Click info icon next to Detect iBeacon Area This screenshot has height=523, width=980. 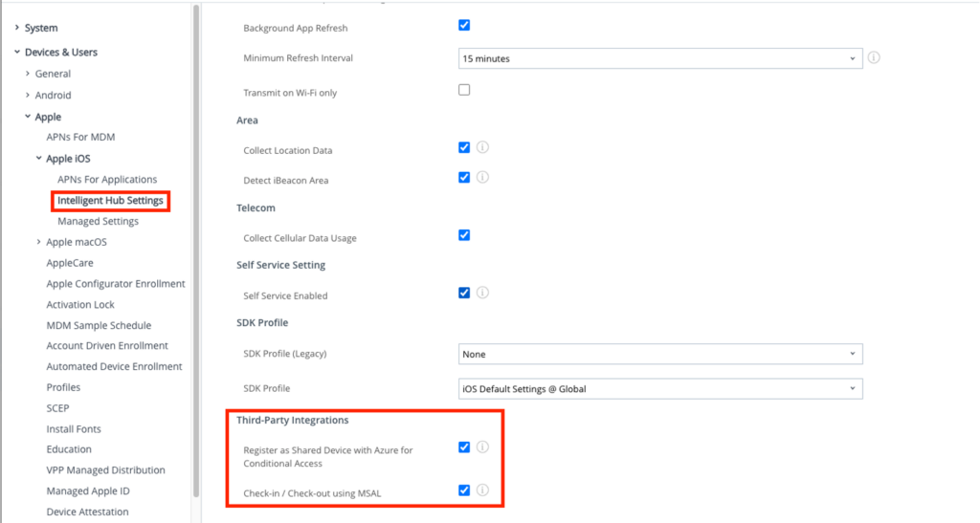click(x=483, y=177)
